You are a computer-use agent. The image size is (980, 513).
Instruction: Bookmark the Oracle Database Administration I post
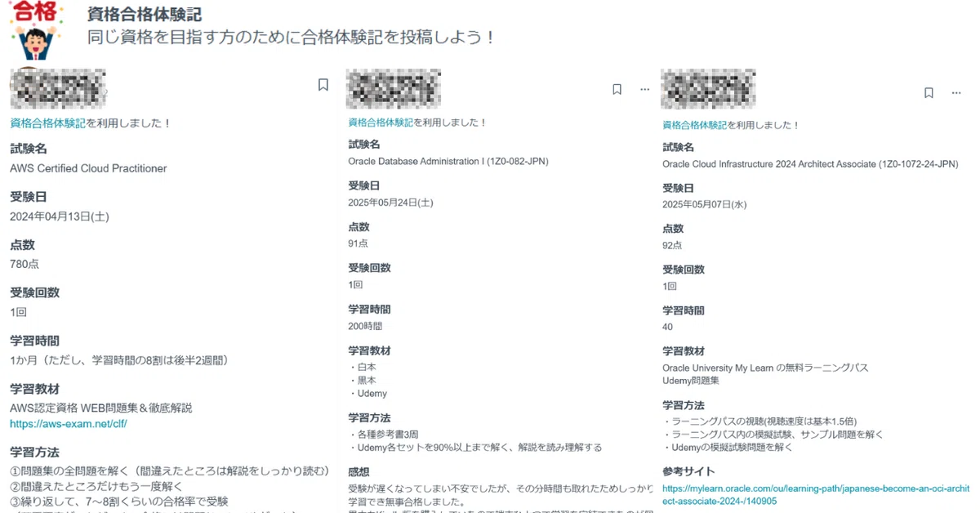[617, 89]
